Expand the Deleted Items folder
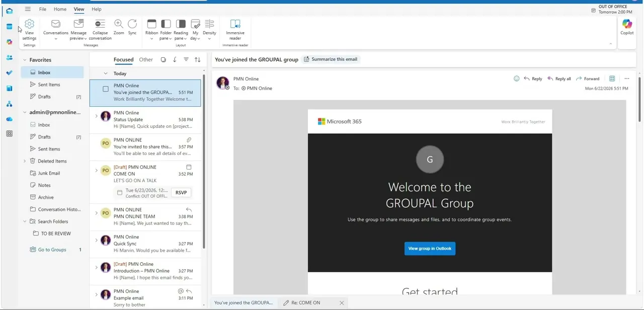The width and height of the screenshot is (644, 310). tap(25, 161)
